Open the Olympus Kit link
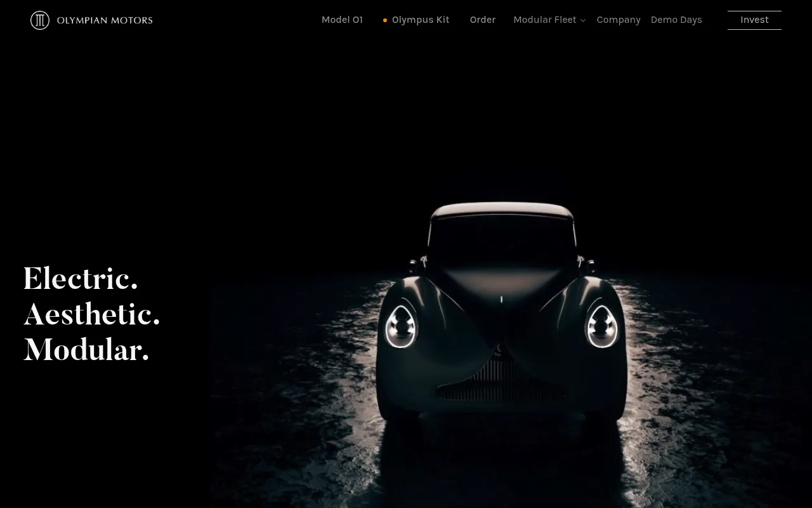This screenshot has width=812, height=508. coord(421,20)
